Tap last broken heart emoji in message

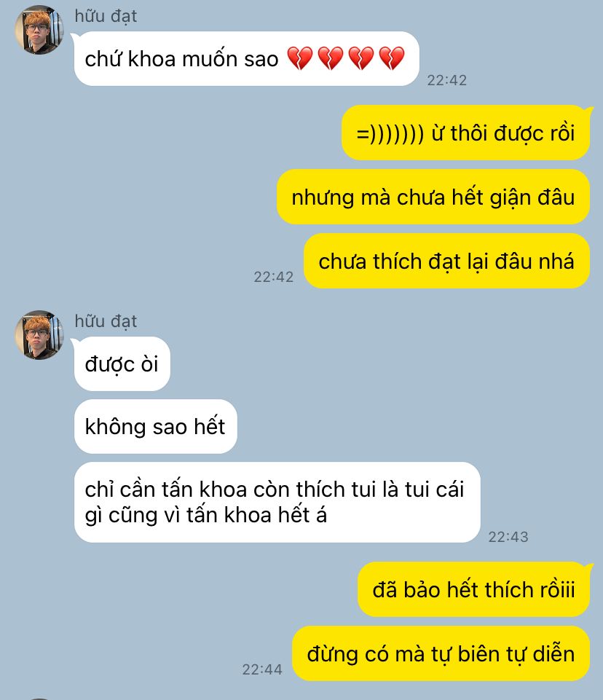(x=391, y=58)
